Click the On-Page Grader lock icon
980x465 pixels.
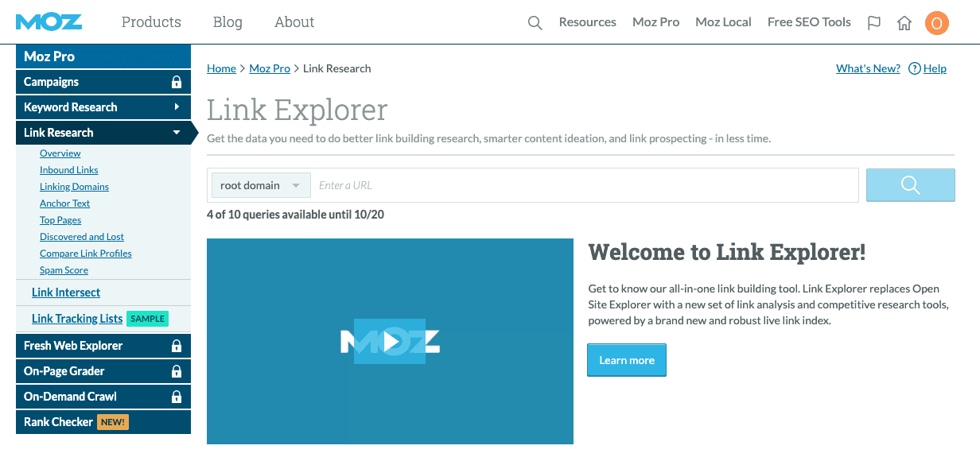pyautogui.click(x=177, y=371)
